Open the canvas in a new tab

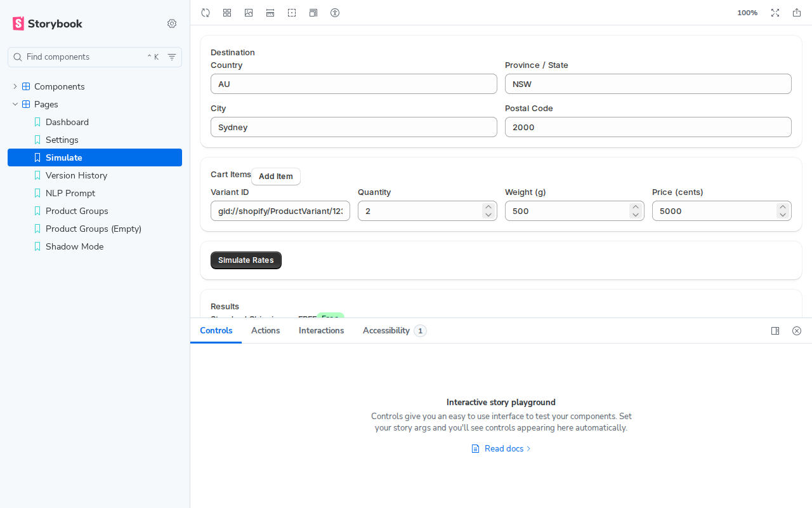pos(797,12)
